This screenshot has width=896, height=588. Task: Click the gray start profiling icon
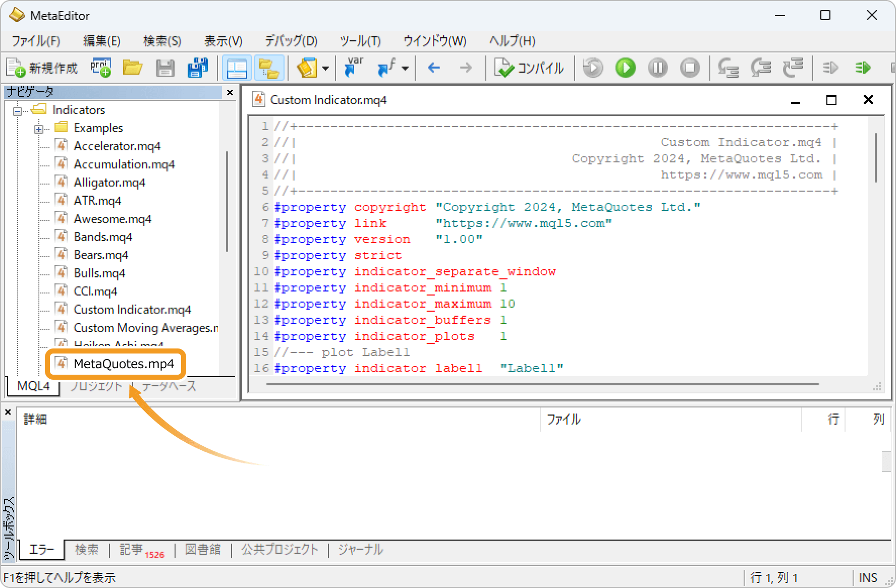point(830,68)
